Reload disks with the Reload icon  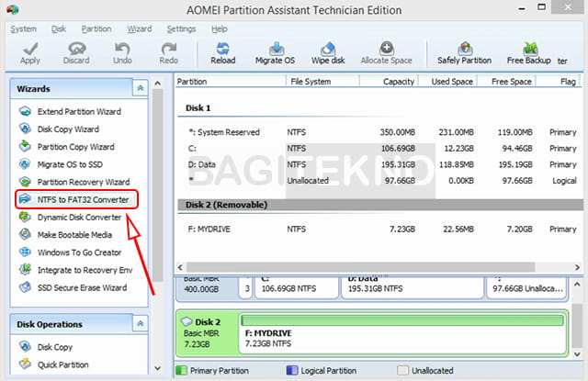click(222, 49)
